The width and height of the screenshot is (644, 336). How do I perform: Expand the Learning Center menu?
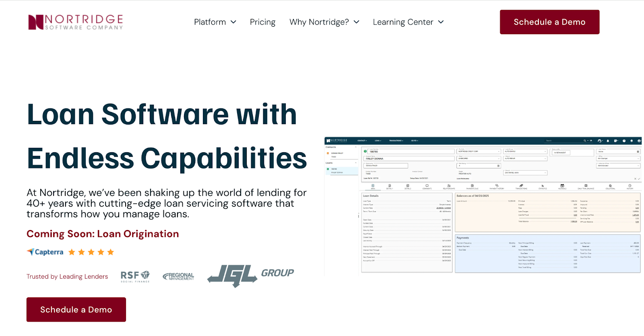point(408,22)
